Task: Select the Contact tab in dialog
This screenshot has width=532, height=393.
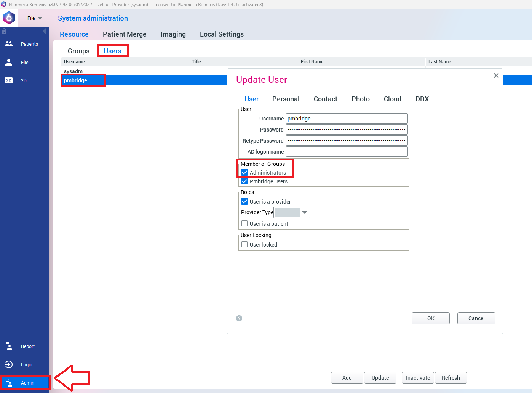Action: tap(326, 99)
